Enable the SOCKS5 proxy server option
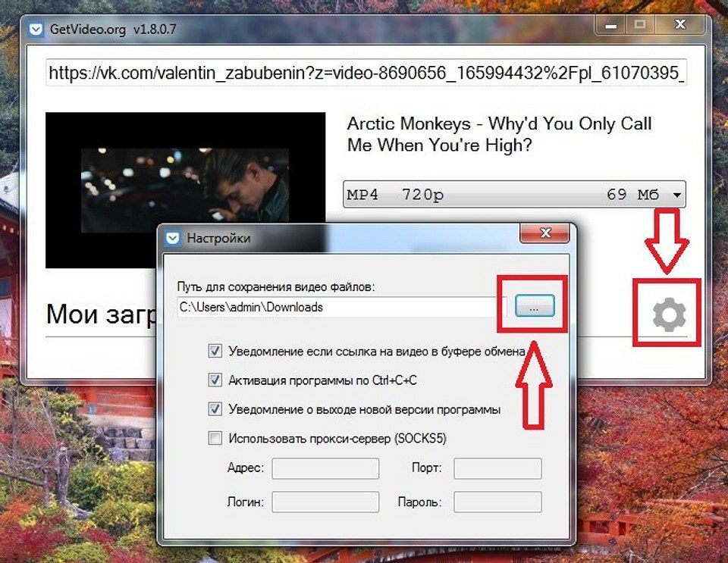 click(215, 438)
